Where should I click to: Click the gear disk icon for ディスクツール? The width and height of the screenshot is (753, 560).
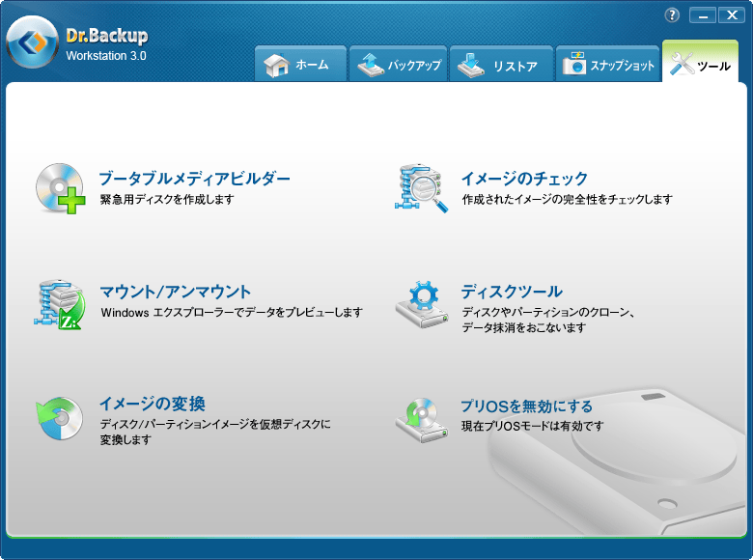[x=422, y=304]
